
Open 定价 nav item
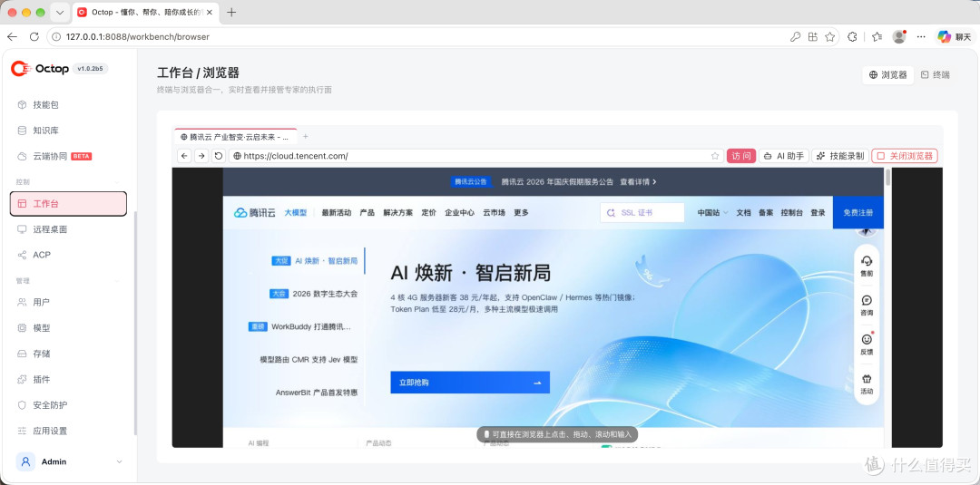click(x=428, y=213)
